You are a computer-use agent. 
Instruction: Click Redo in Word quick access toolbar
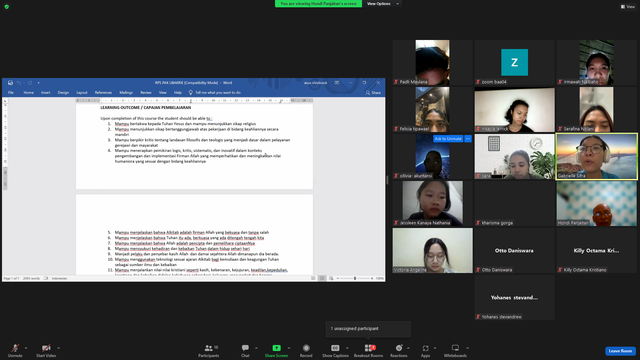coord(29,83)
